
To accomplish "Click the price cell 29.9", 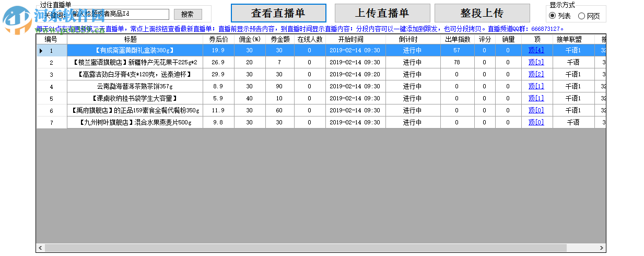I will (218, 74).
